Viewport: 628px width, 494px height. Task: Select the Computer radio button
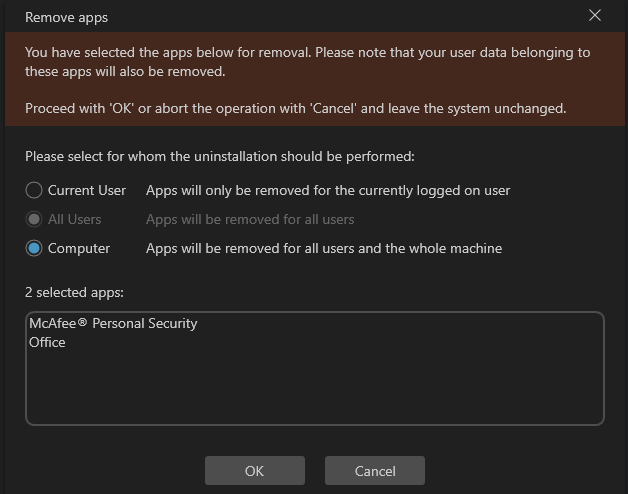click(x=34, y=248)
